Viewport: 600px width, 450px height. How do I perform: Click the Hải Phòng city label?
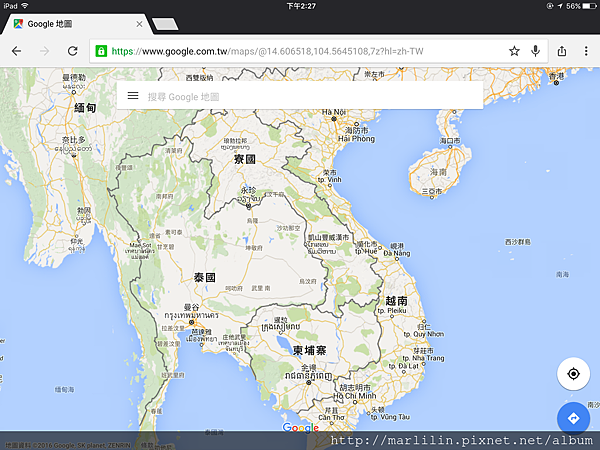click(x=357, y=139)
